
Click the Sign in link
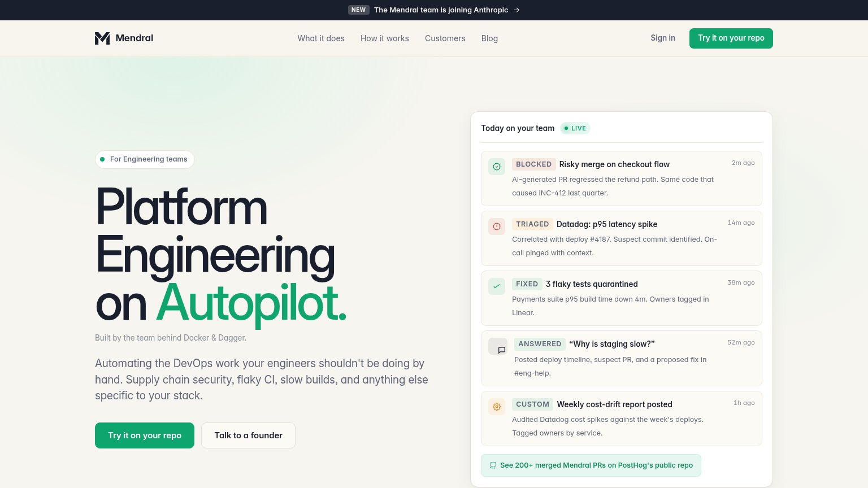(663, 38)
